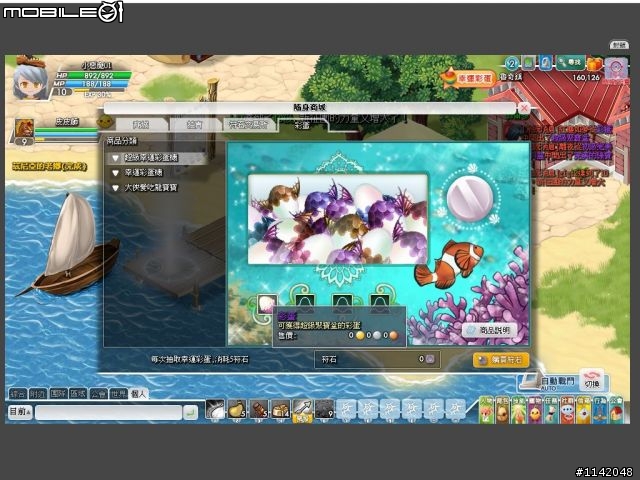Switch to the 彩蛋 shop tab

point(303,125)
